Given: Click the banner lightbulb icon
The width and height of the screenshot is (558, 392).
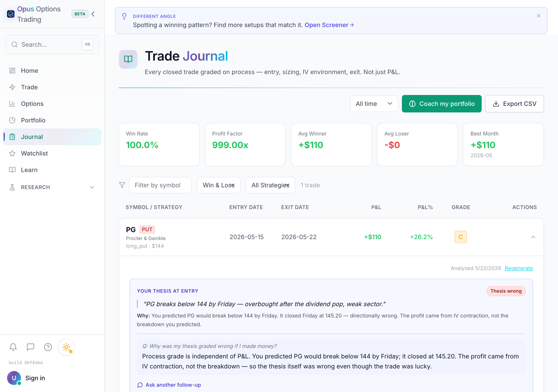Looking at the screenshot, I should click(x=125, y=16).
